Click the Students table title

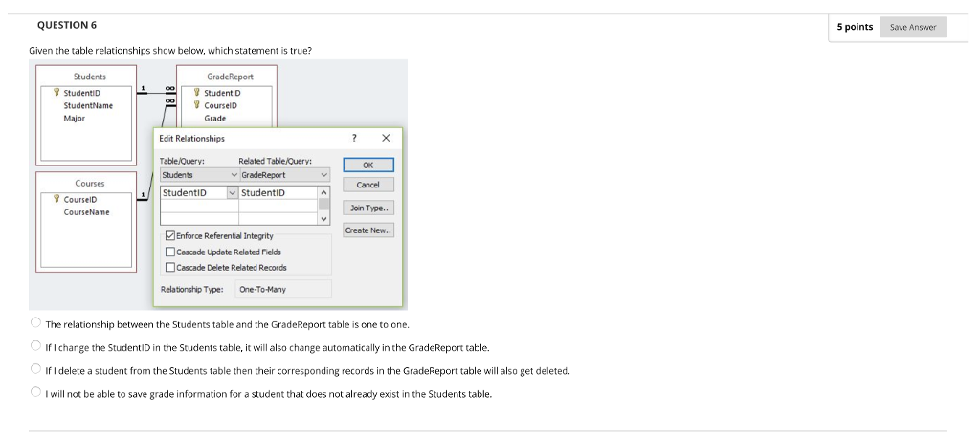(x=89, y=77)
